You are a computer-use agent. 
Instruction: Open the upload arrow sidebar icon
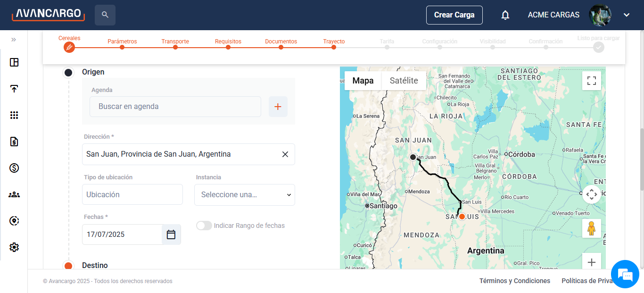click(x=14, y=89)
